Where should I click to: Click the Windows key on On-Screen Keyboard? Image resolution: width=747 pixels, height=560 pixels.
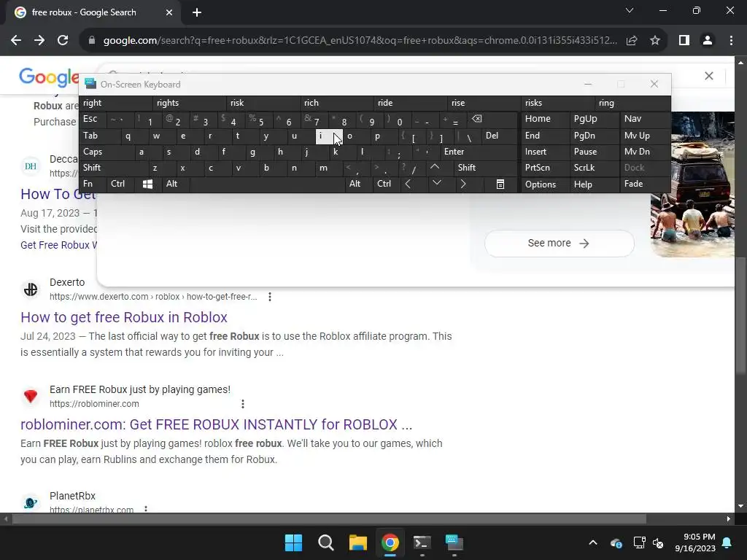pyautogui.click(x=147, y=184)
